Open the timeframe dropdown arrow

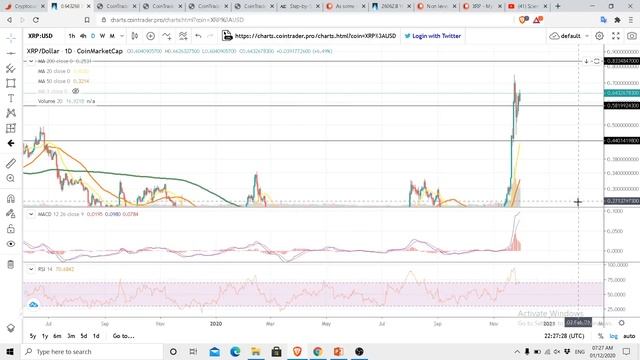click(122, 36)
